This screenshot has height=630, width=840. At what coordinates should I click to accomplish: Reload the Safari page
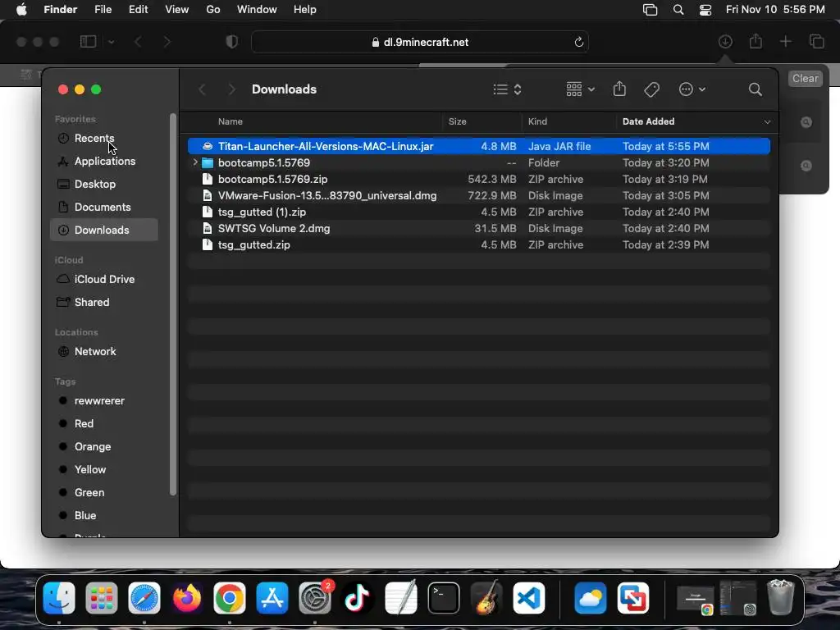[x=578, y=42]
